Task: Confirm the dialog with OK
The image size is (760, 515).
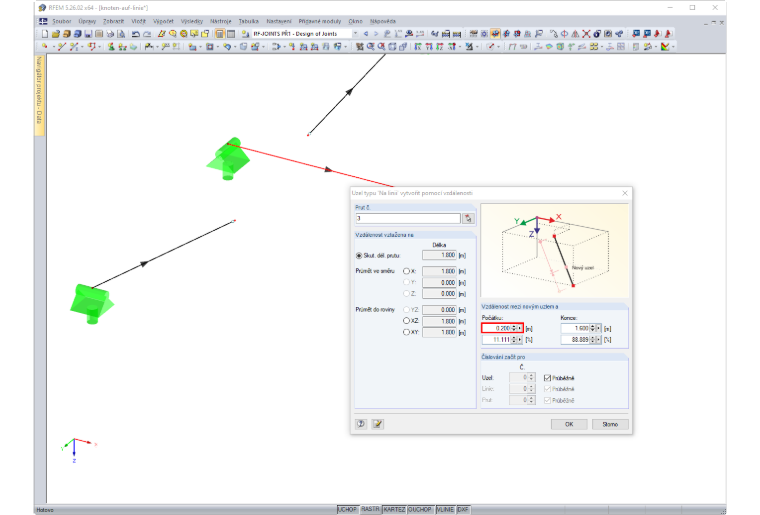Action: pos(569,424)
